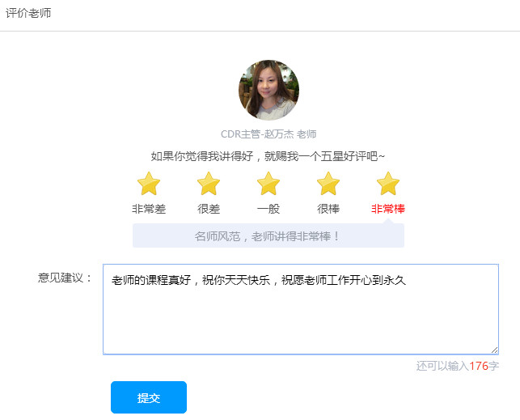Choose the third star rated 一般
Screen dimensions: 520x420
[x=268, y=184]
